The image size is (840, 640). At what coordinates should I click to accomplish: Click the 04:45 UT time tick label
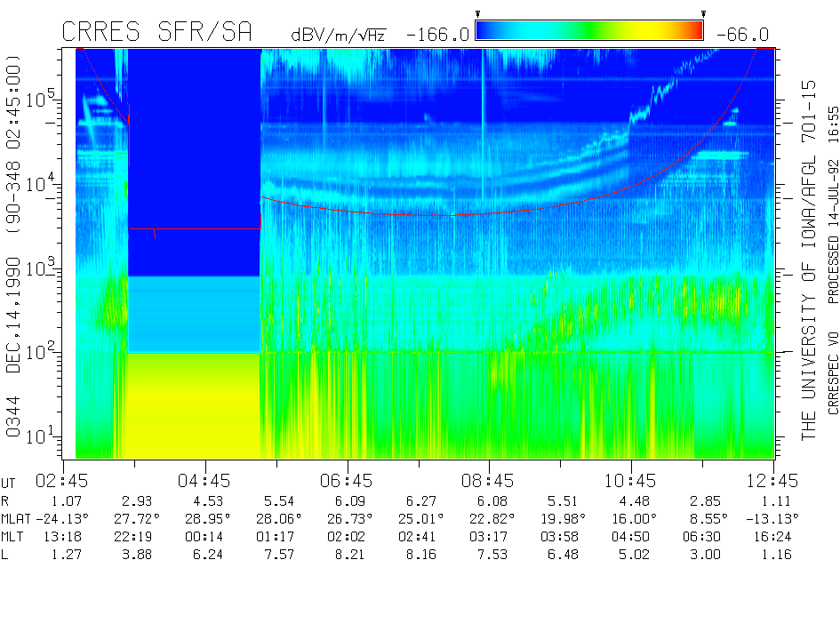coord(204,481)
